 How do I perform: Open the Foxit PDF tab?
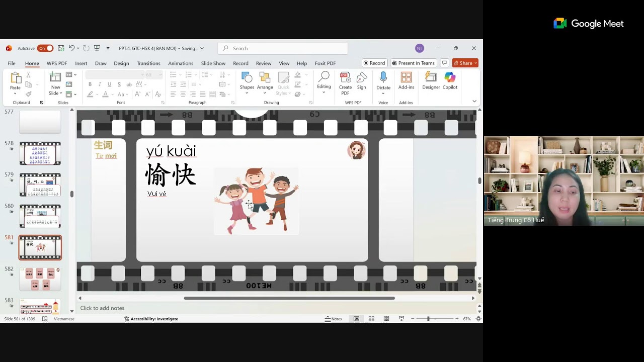tap(325, 63)
